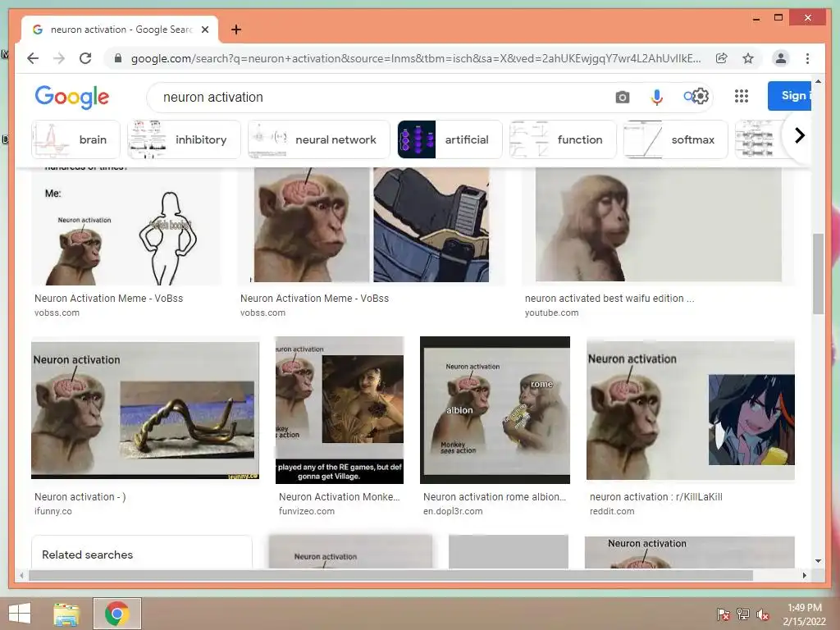Filter images by brain chip
840x630 pixels.
75,139
